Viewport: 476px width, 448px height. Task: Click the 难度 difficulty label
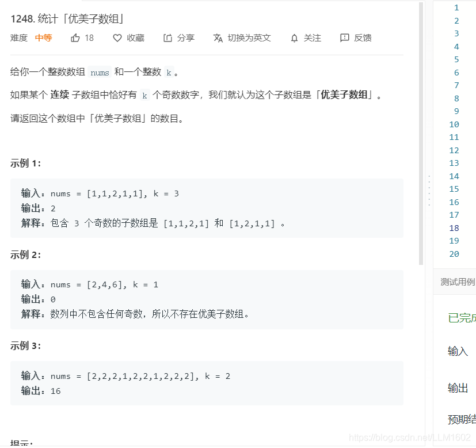pyautogui.click(x=19, y=38)
